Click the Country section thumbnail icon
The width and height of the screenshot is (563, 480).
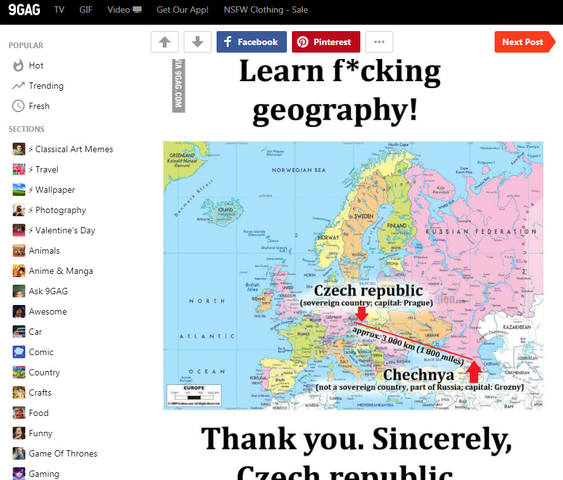point(19,372)
